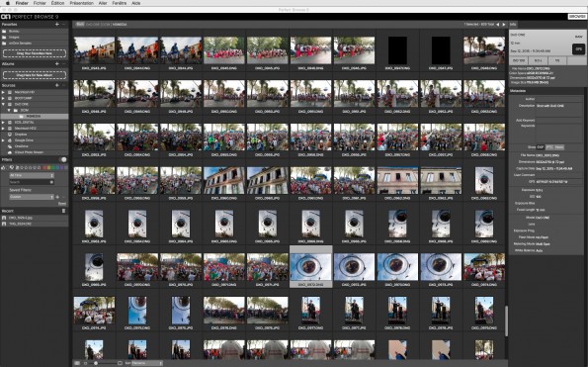Go to previous image with left arrow

pyautogui.click(x=498, y=25)
